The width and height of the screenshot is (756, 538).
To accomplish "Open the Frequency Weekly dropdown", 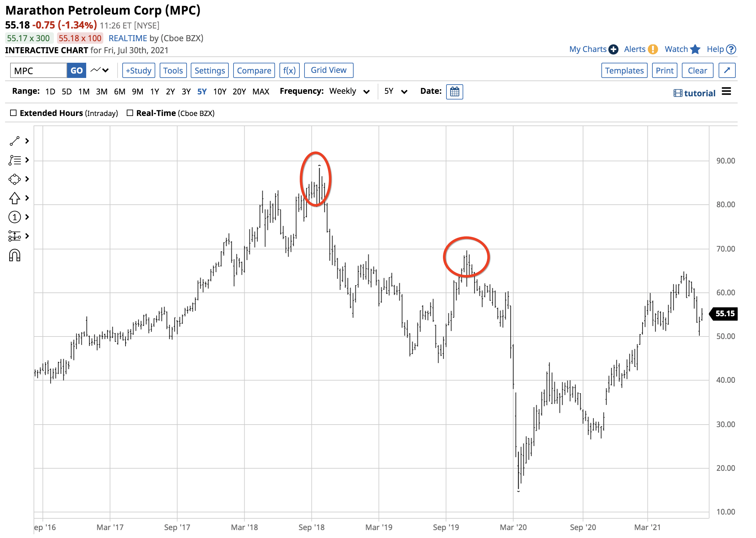I will [x=349, y=92].
